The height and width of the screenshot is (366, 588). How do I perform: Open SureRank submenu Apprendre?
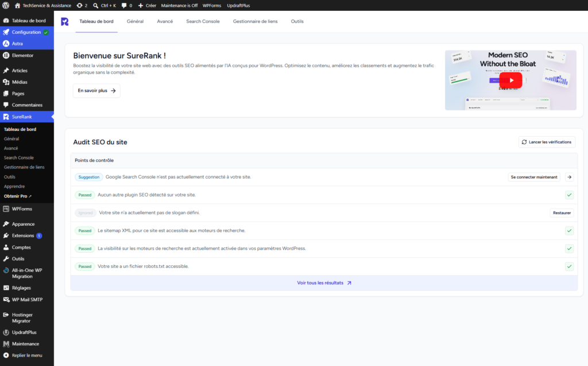click(x=14, y=186)
